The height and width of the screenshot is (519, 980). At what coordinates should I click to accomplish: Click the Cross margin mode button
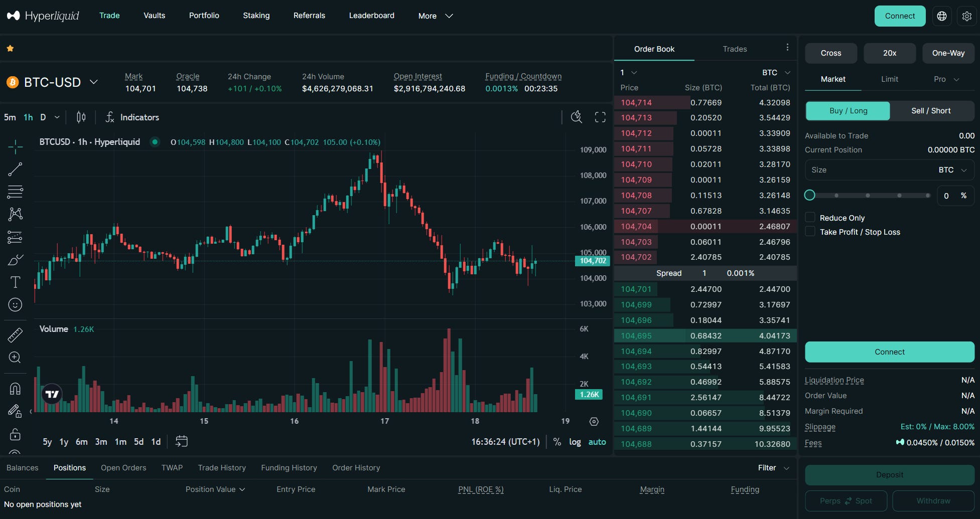tap(831, 53)
